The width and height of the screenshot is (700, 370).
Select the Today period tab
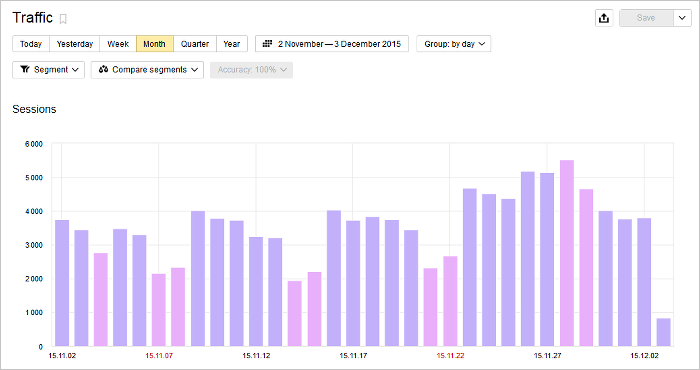[x=31, y=44]
